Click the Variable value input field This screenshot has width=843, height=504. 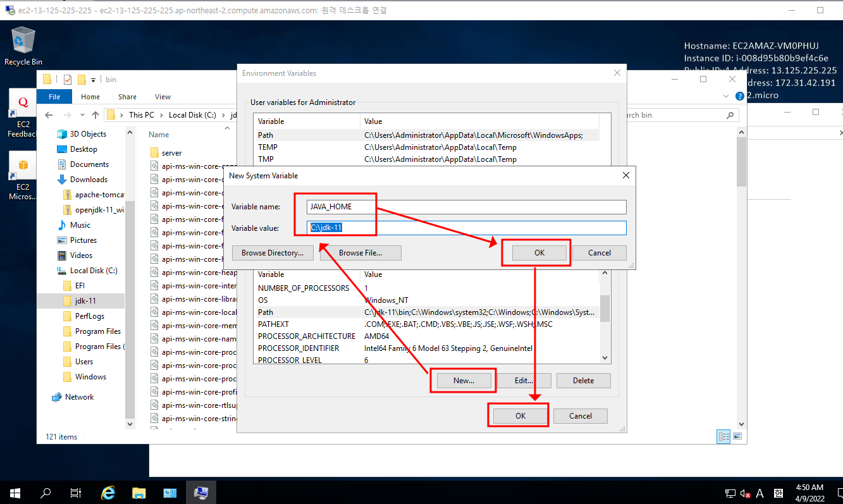pyautogui.click(x=467, y=228)
